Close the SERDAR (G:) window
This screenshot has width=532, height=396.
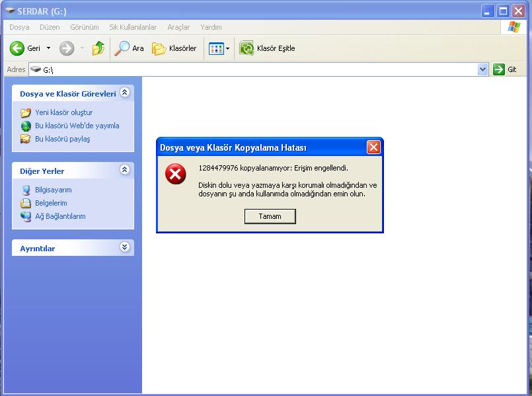(519, 11)
